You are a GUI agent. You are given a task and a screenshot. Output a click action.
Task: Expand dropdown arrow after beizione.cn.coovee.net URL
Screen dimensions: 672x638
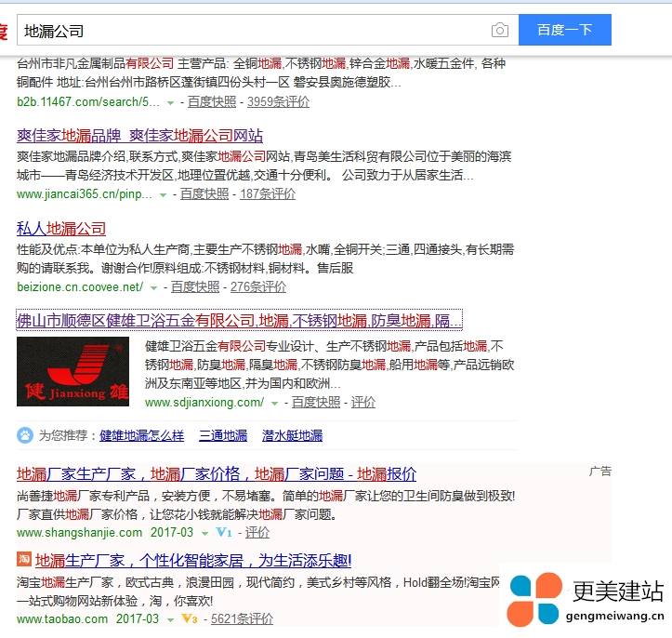point(153,288)
